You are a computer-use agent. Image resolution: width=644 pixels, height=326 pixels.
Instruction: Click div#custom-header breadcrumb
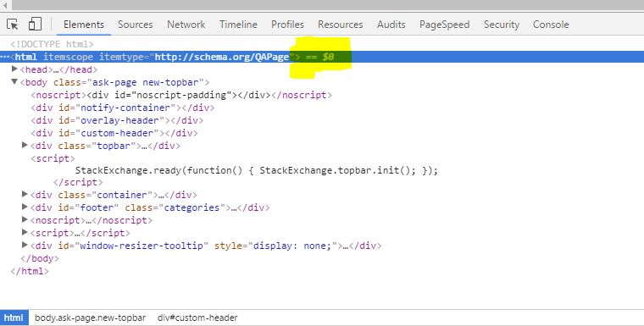click(x=197, y=318)
